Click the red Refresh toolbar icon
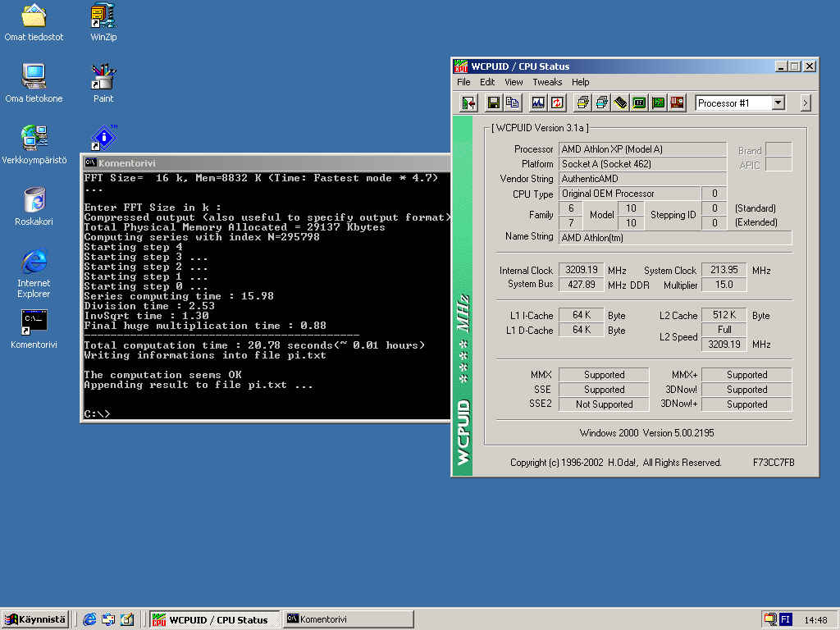840x630 pixels. coord(557,103)
